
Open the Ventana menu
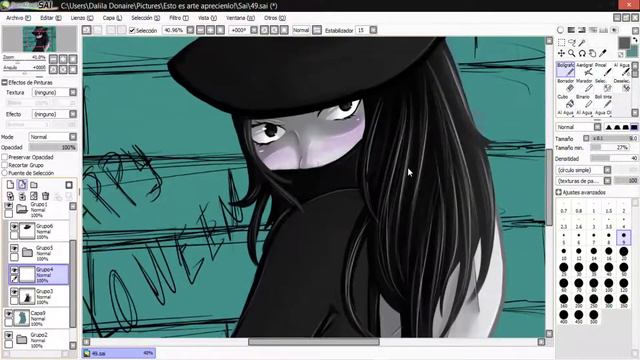click(x=240, y=18)
